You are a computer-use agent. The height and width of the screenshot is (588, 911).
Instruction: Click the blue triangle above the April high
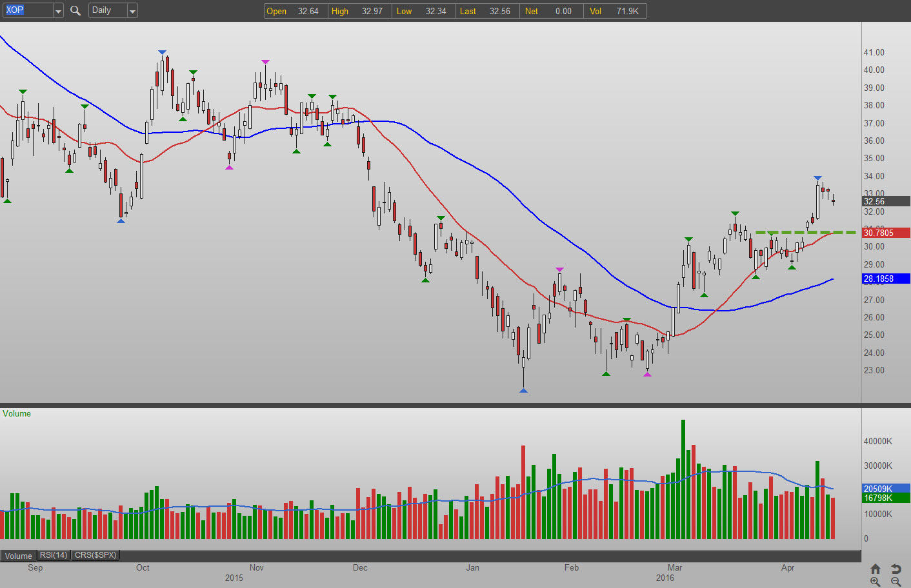click(817, 178)
